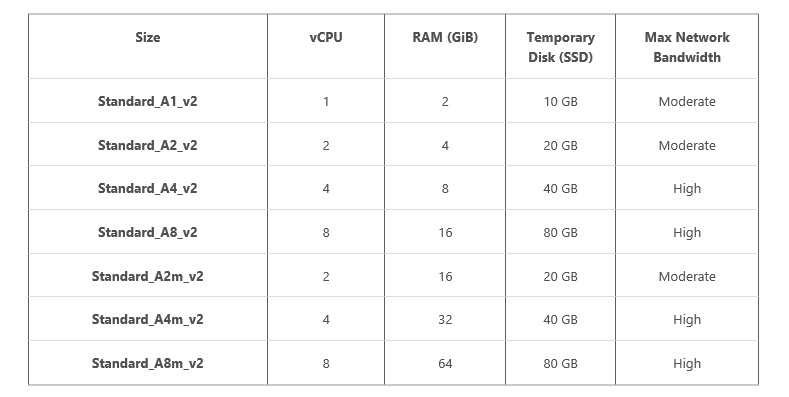Select the Standard_A8_v2 size cell

pos(147,232)
